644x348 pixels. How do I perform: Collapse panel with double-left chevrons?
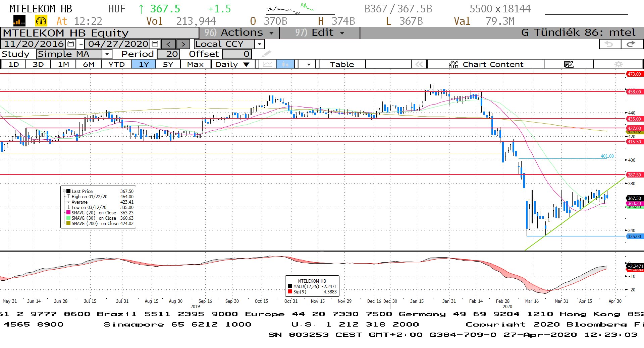tap(419, 64)
